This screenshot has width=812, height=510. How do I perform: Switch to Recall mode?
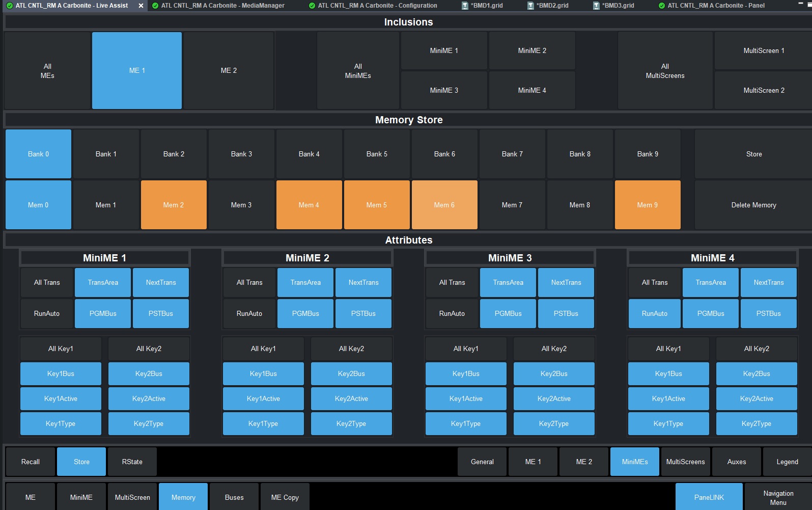click(31, 462)
